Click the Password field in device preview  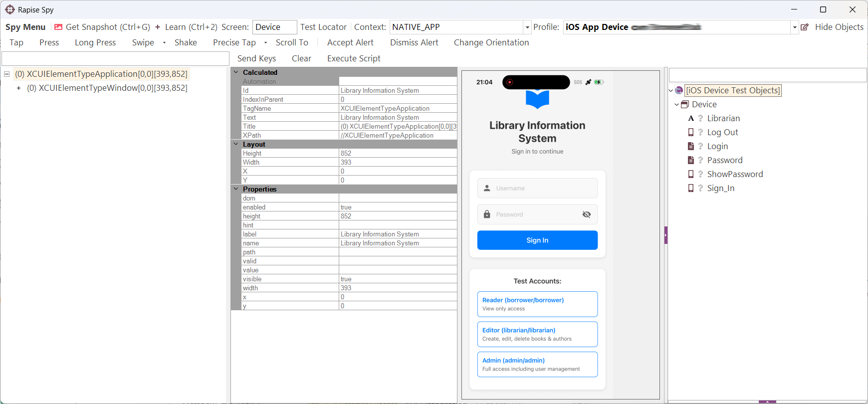click(537, 214)
